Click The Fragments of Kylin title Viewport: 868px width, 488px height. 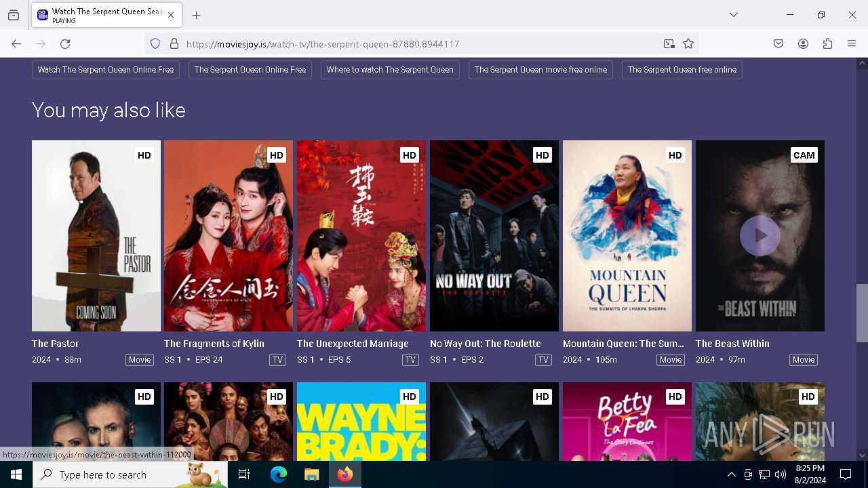pyautogui.click(x=214, y=344)
